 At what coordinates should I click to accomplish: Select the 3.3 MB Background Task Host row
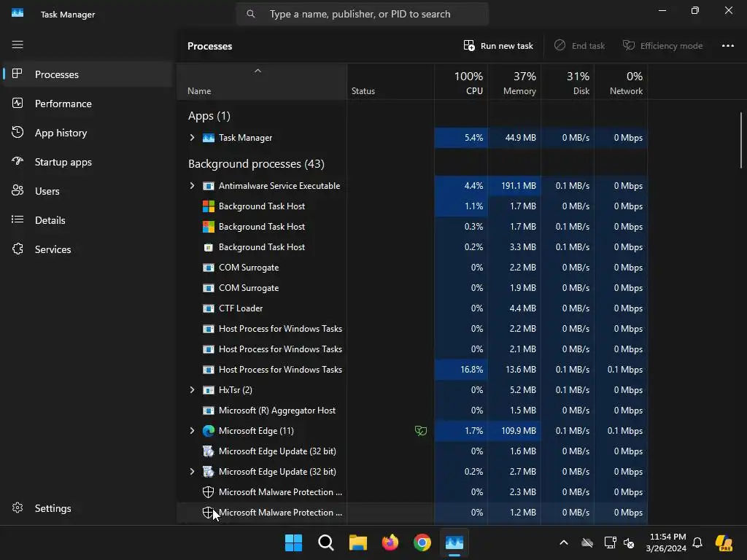(412, 247)
